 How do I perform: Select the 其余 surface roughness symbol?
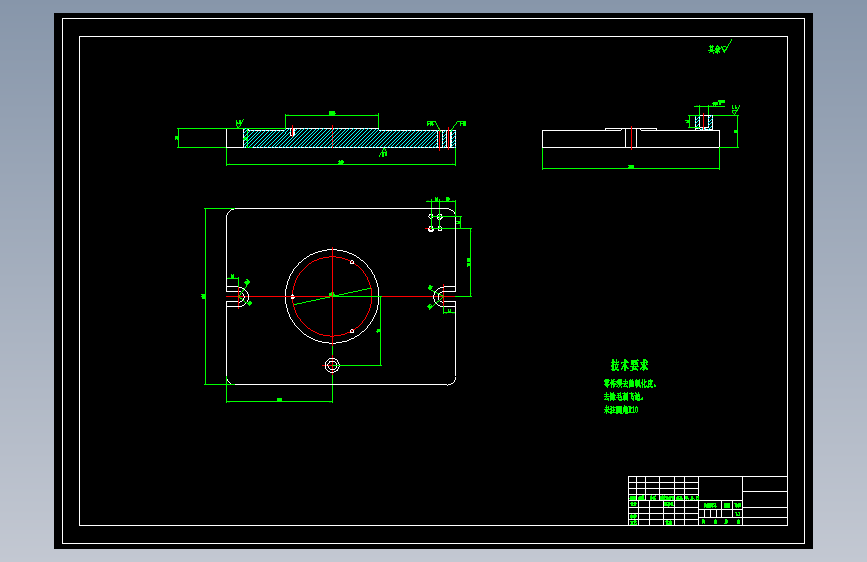coord(720,48)
